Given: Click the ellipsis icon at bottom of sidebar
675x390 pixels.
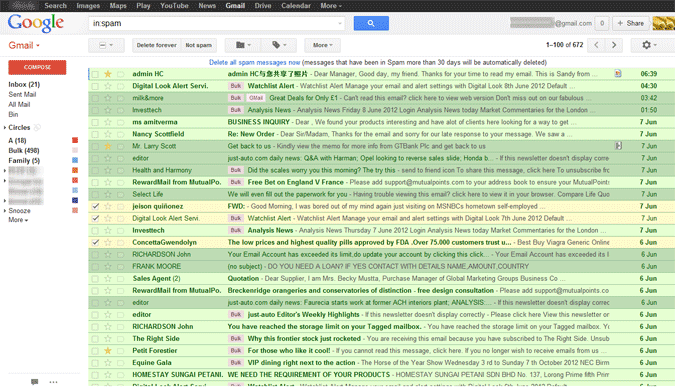Looking at the screenshot, I should click(53, 382).
